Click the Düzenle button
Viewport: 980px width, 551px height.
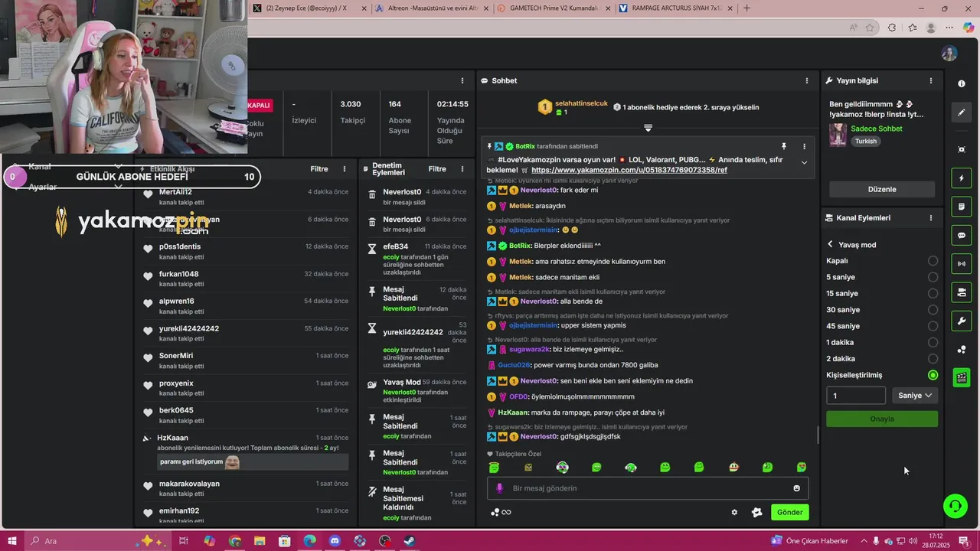(x=882, y=189)
